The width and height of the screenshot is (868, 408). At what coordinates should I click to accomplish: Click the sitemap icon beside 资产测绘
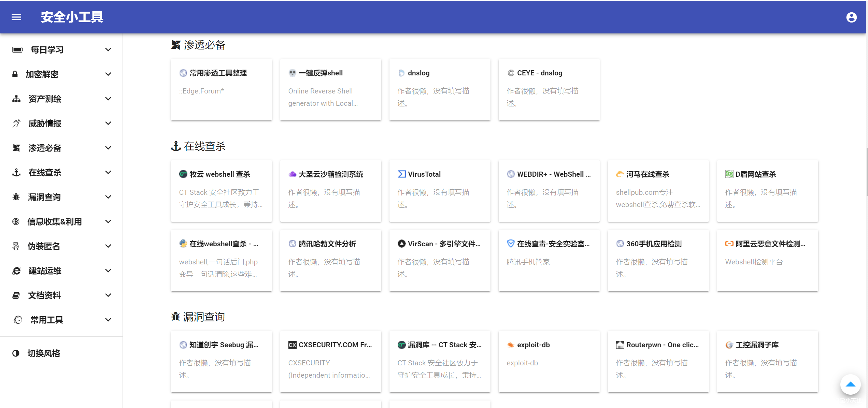pos(16,99)
